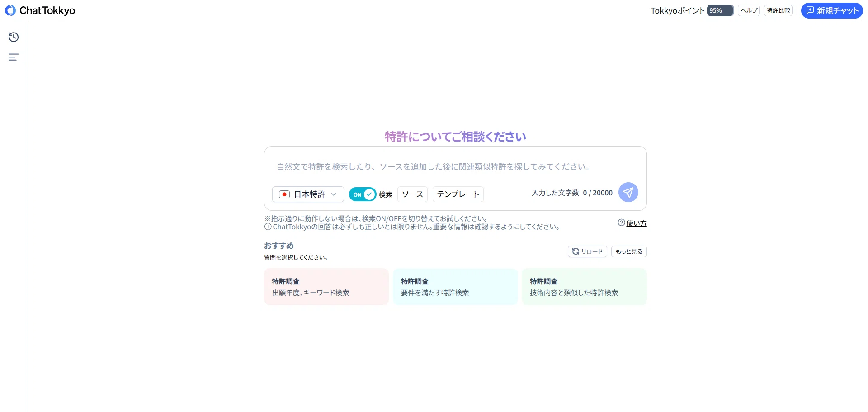Expand 日本特許 country dropdown
The height and width of the screenshot is (412, 868).
(x=308, y=194)
